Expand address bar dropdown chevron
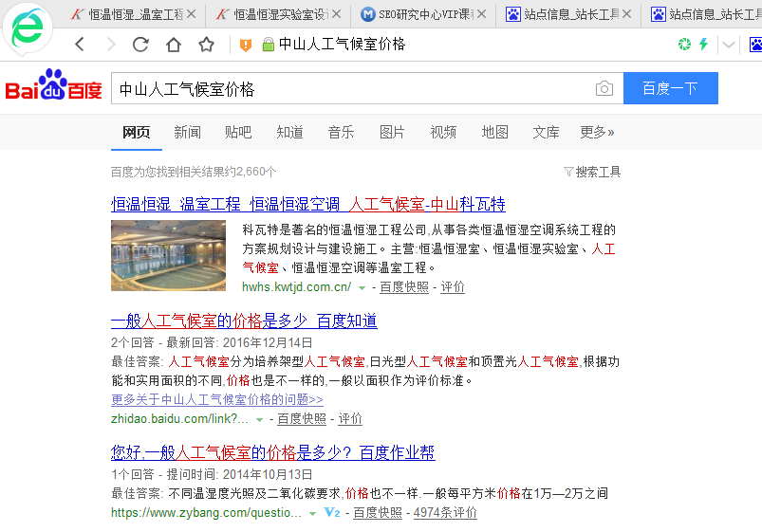762x532 pixels. (728, 46)
